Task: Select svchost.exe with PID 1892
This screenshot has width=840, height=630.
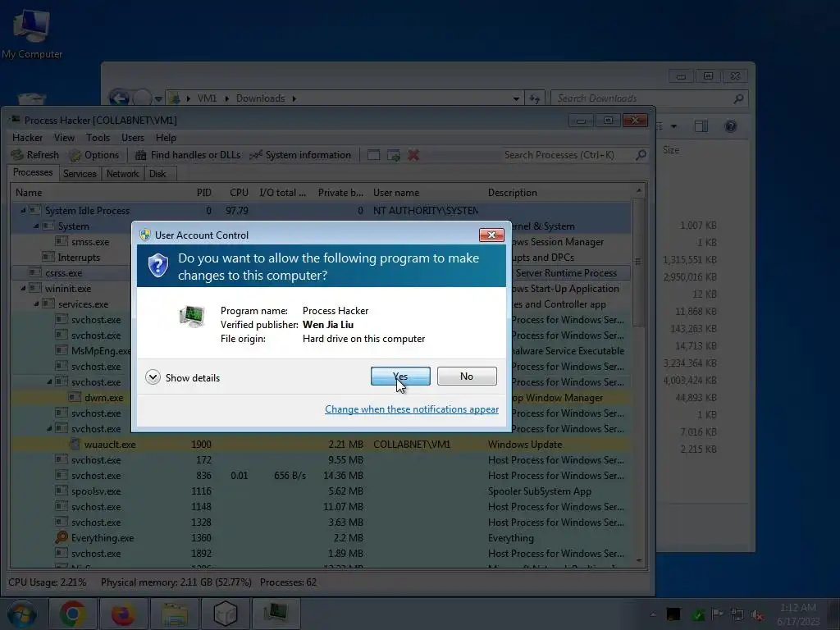Action: click(322, 554)
